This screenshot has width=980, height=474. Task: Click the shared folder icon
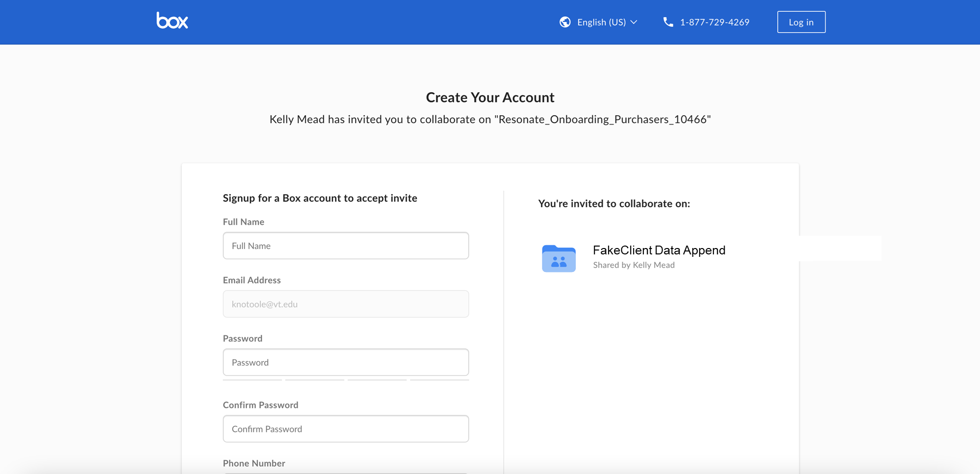pyautogui.click(x=559, y=258)
